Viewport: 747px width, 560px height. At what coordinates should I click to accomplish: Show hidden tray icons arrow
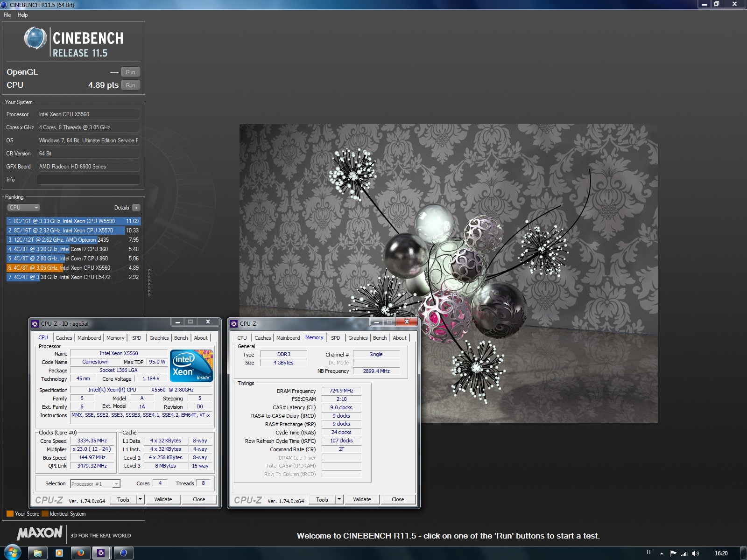(x=662, y=553)
